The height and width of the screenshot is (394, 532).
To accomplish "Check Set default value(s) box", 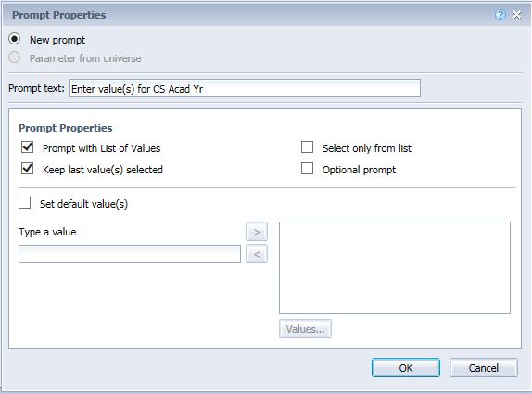I will click(x=24, y=203).
